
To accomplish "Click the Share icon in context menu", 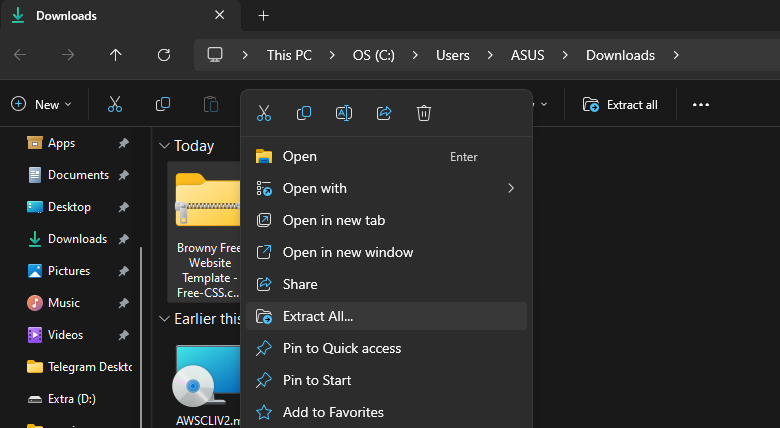I will pos(384,113).
